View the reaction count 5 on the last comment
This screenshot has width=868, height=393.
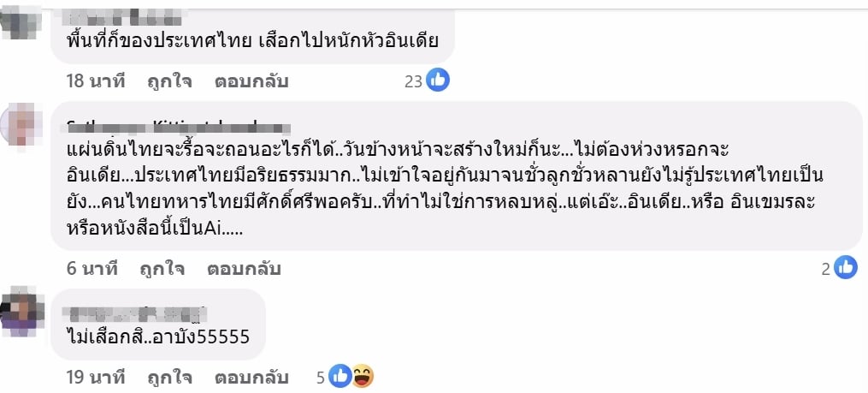[x=321, y=378]
